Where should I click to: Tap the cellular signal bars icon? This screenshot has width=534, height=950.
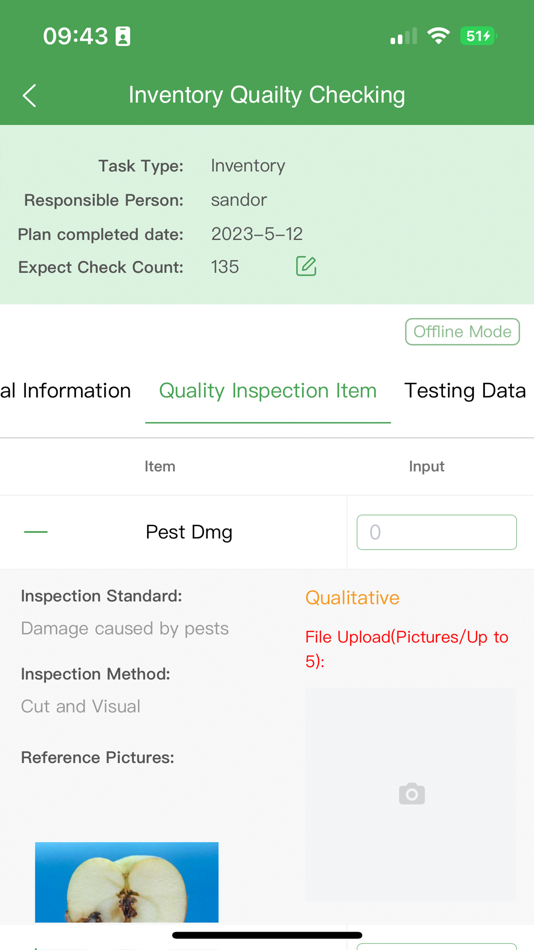click(403, 36)
